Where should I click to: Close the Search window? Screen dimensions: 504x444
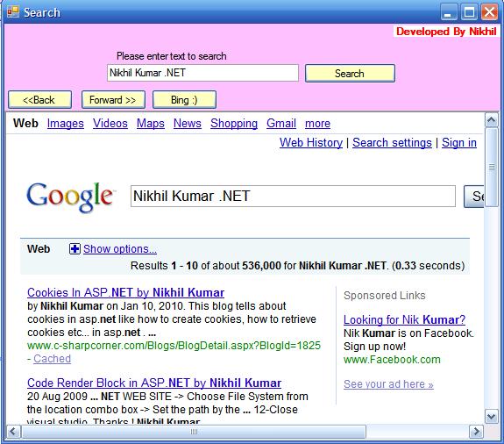tap(489, 12)
